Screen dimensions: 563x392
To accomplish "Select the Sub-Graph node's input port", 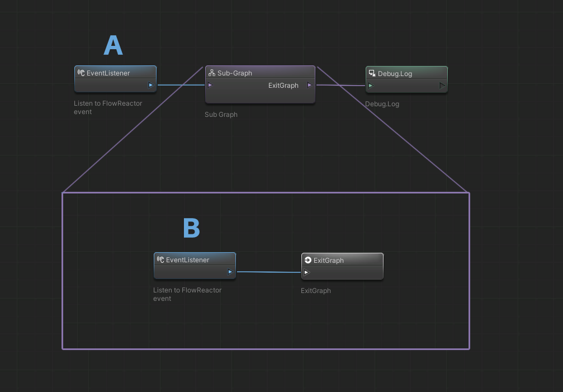I will 210,86.
